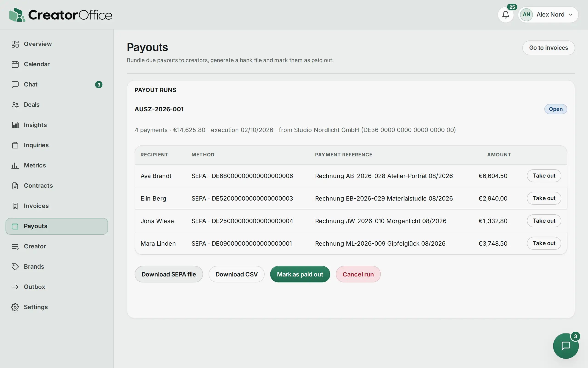Click the Open status badge
588x368 pixels.
[555, 109]
